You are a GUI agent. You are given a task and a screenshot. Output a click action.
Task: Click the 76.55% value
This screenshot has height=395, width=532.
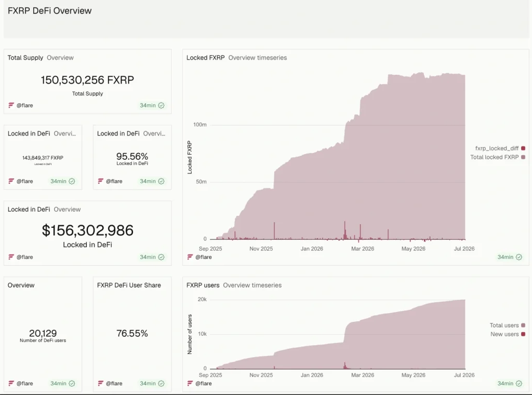pyautogui.click(x=132, y=334)
